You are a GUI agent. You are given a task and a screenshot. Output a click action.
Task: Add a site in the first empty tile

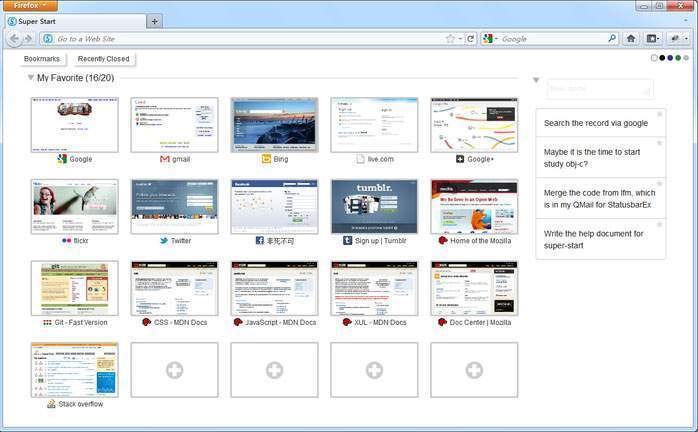(174, 370)
